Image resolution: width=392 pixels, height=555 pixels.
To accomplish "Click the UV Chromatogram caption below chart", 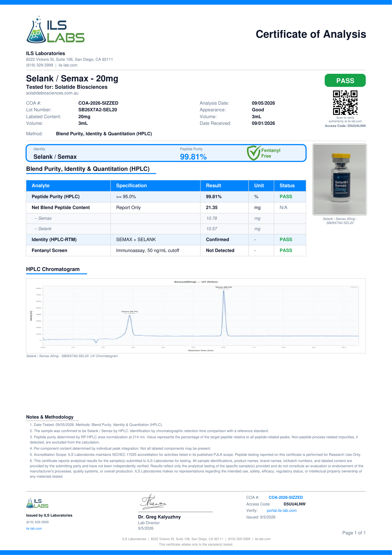I will coord(72,356).
